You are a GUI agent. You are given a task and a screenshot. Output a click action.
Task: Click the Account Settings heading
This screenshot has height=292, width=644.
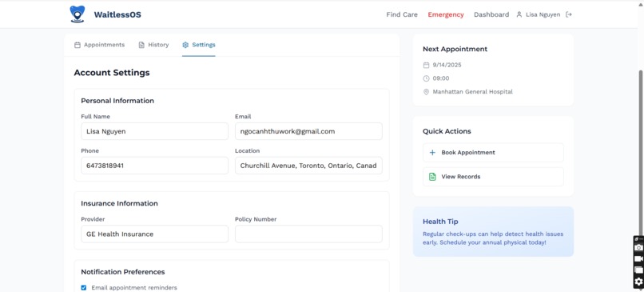tap(112, 73)
